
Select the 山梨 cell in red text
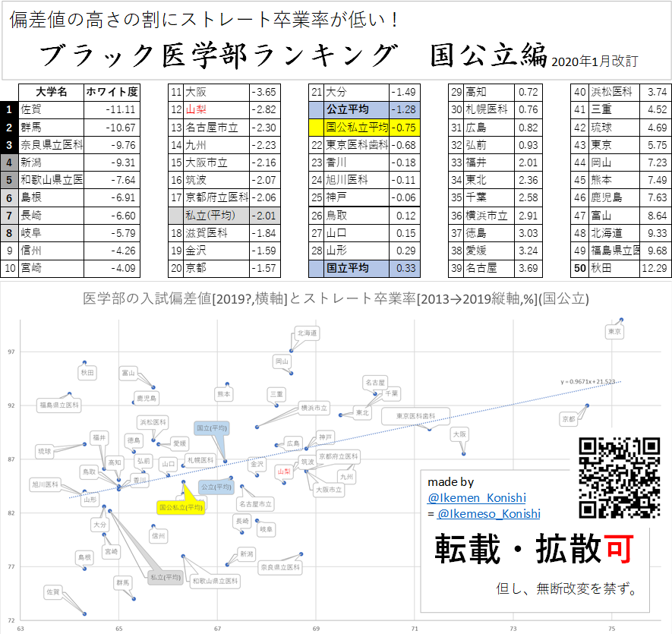pyautogui.click(x=216, y=110)
